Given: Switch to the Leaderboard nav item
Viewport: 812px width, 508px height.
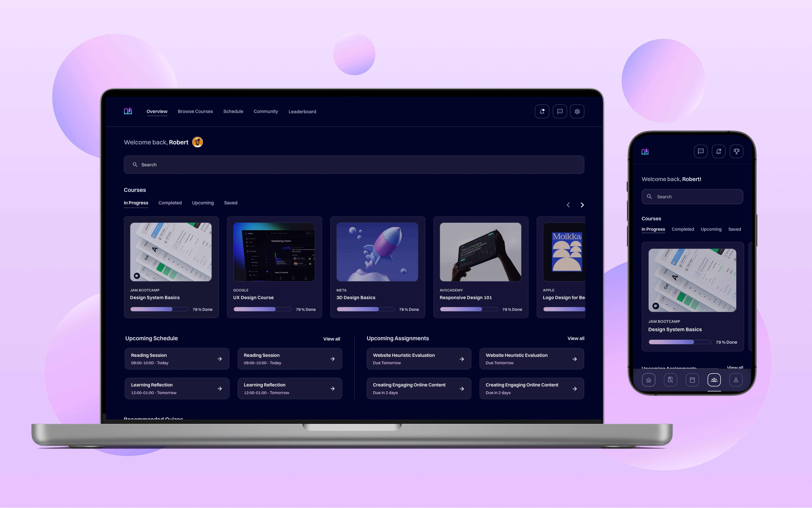Looking at the screenshot, I should click(302, 111).
